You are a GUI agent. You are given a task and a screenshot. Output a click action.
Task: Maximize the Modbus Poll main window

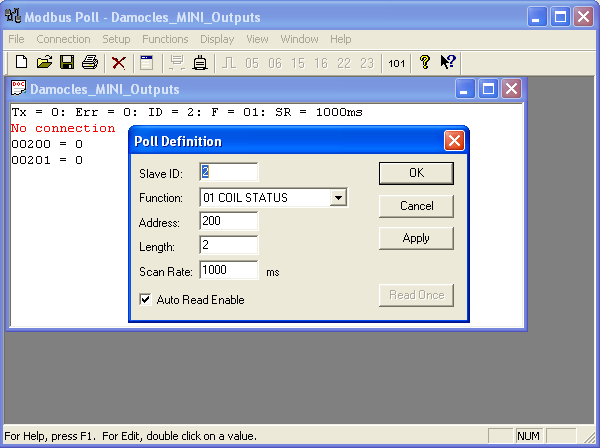(x=560, y=16)
